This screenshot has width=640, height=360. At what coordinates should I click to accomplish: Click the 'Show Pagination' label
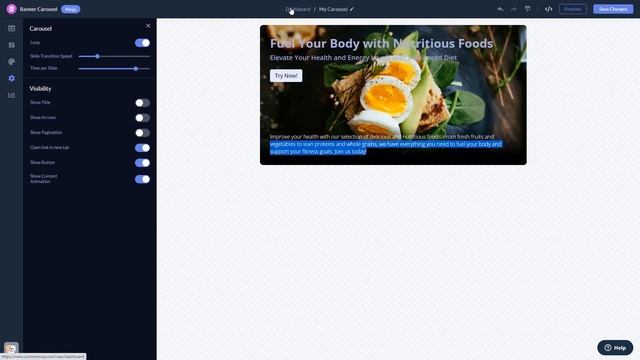point(46,133)
